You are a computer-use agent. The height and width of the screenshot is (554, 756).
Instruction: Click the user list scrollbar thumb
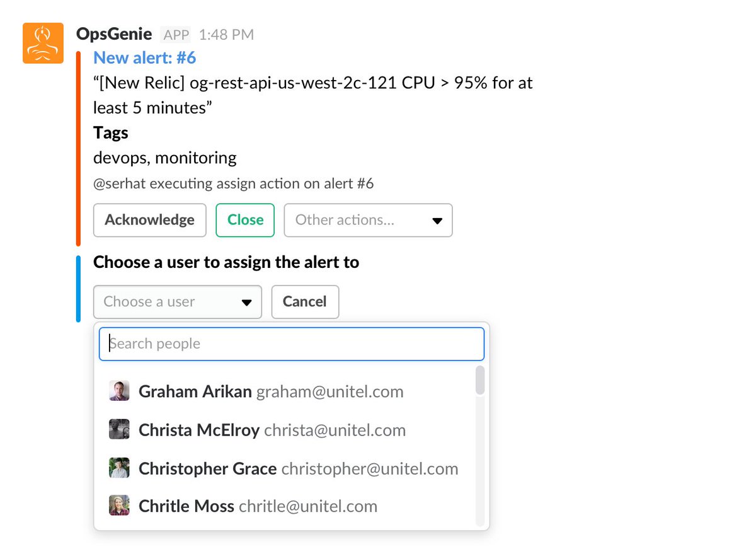click(480, 380)
